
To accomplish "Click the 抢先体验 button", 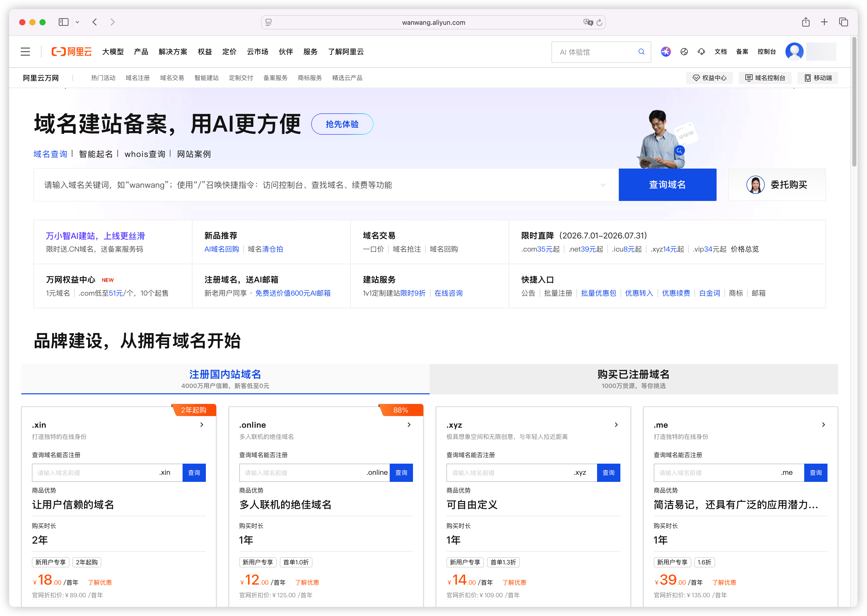I will pyautogui.click(x=342, y=125).
